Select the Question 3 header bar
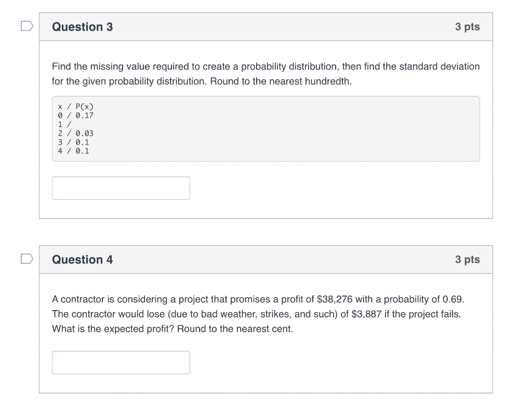 (x=266, y=26)
